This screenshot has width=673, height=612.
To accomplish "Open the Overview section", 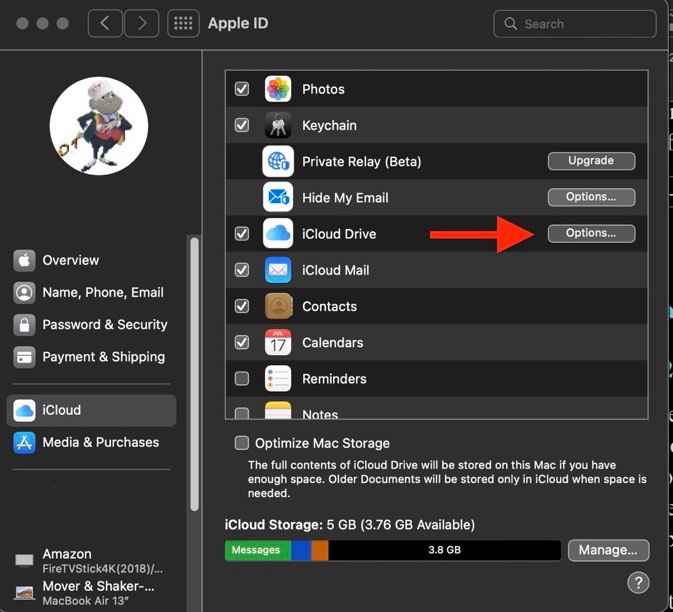I will (x=91, y=261).
